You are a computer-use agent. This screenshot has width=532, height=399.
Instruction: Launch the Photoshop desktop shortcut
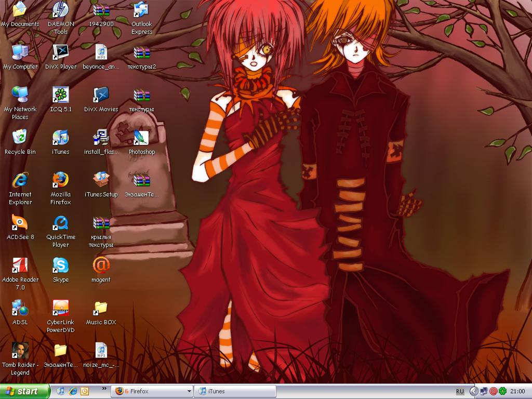click(x=142, y=142)
